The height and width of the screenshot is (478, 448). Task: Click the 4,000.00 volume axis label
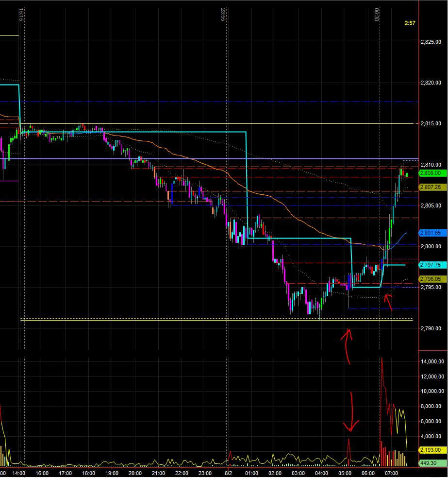[431, 437]
